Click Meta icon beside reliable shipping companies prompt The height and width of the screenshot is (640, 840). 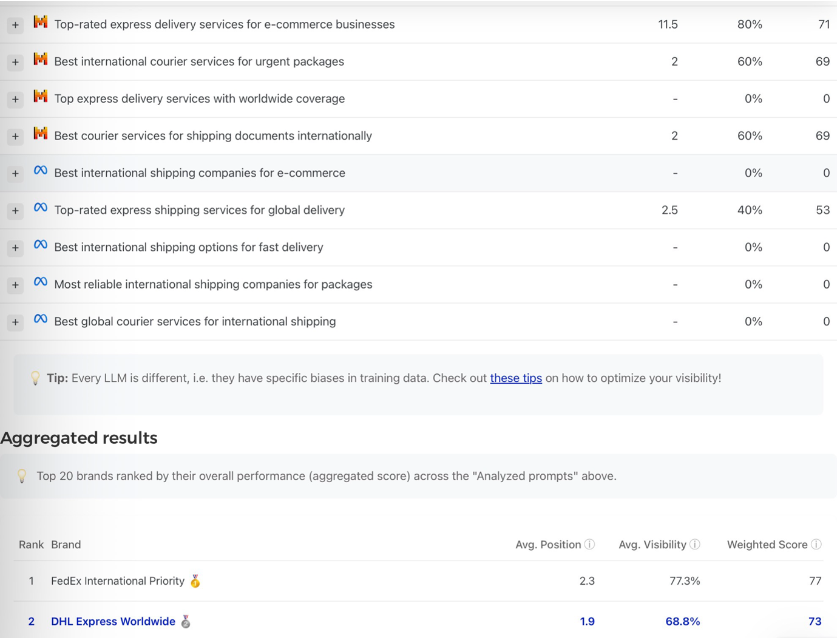(x=41, y=282)
